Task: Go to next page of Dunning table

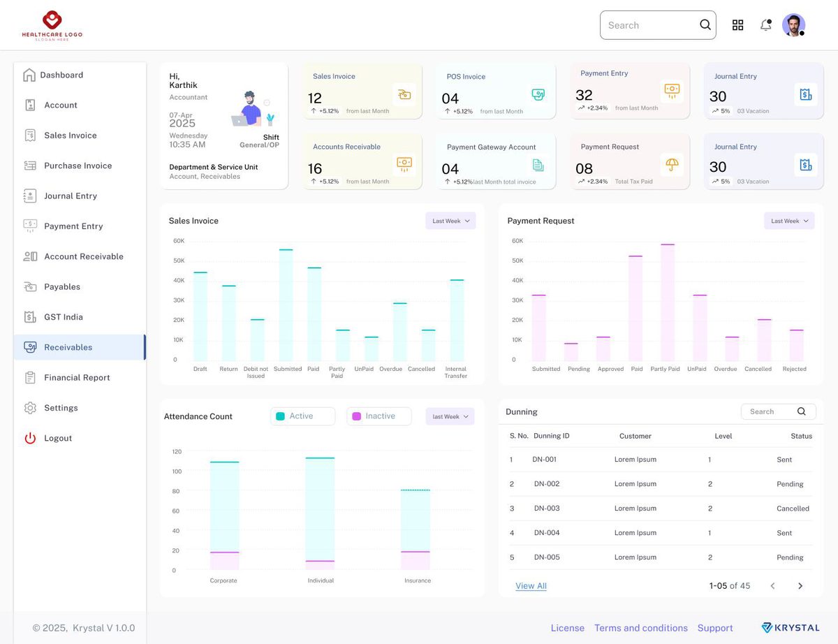Action: pyautogui.click(x=800, y=586)
